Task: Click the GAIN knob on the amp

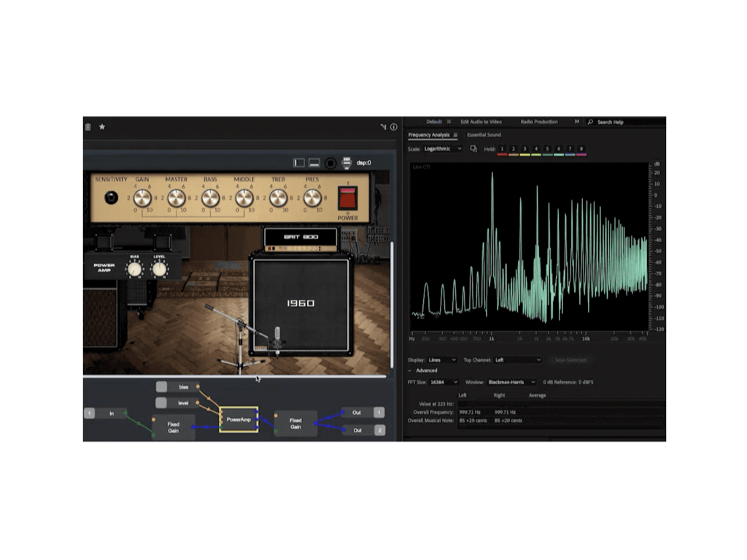Action: (142, 198)
